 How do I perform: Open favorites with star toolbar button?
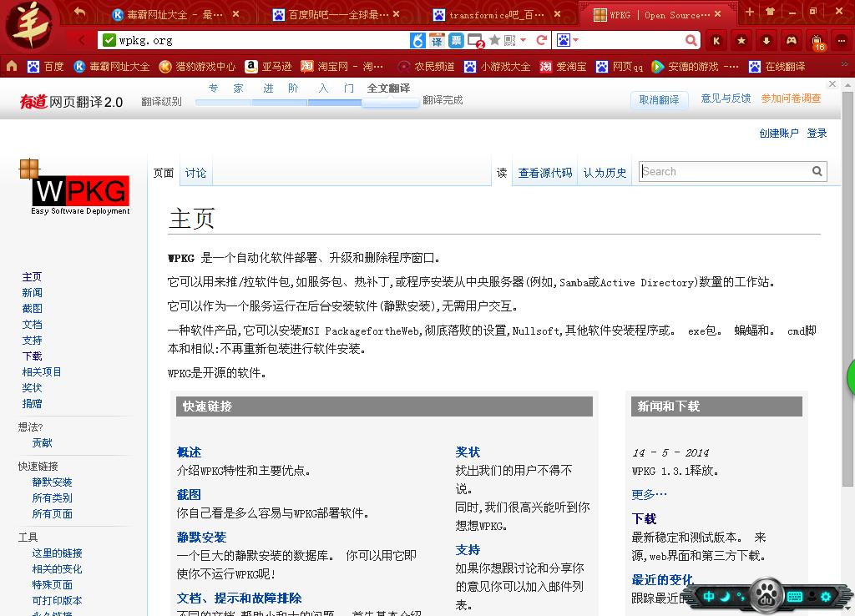(x=741, y=40)
